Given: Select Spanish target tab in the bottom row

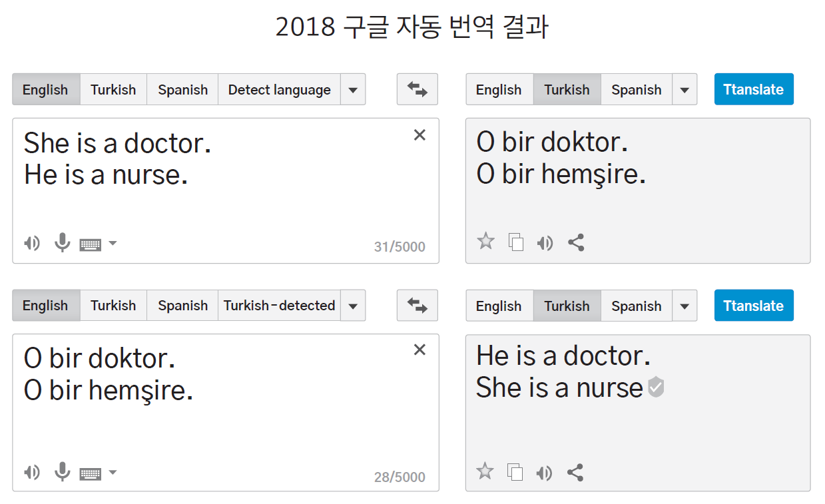Looking at the screenshot, I should pos(637,306).
